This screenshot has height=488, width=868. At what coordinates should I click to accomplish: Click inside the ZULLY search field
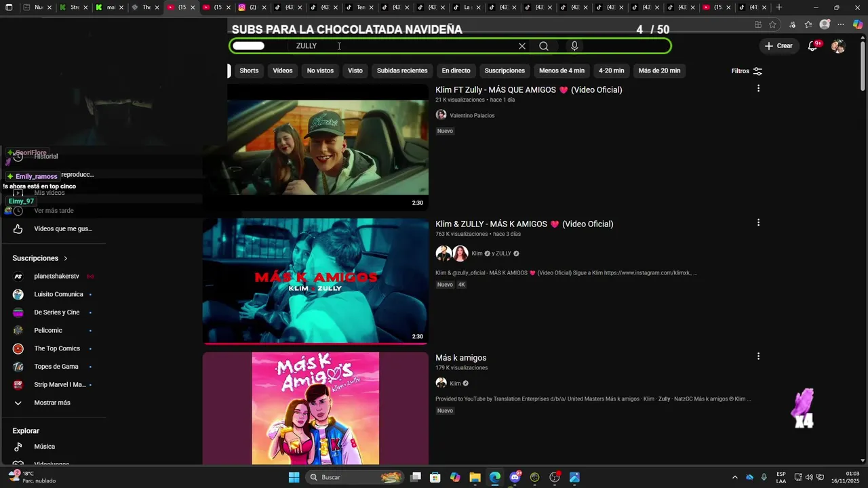tap(403, 46)
